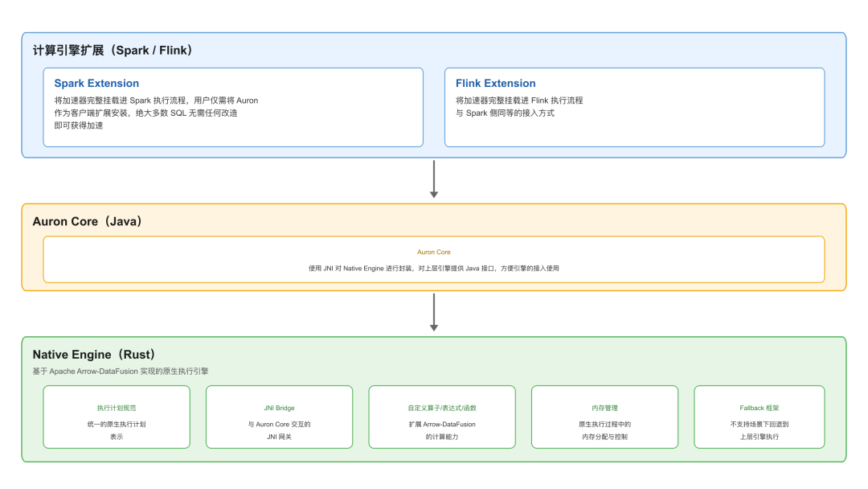Image resolution: width=868 pixels, height=489 pixels.
Task: Select the text "统一的原生执行计划"
Action: click(x=117, y=424)
